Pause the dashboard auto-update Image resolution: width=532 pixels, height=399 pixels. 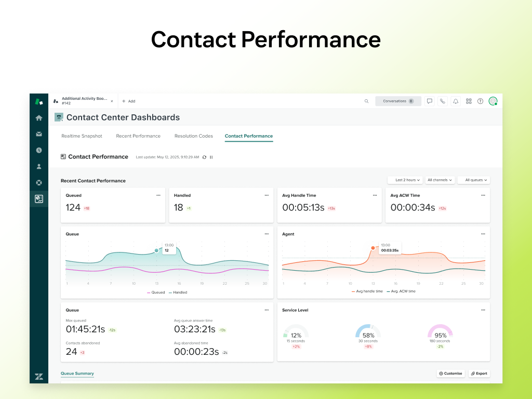point(211,157)
